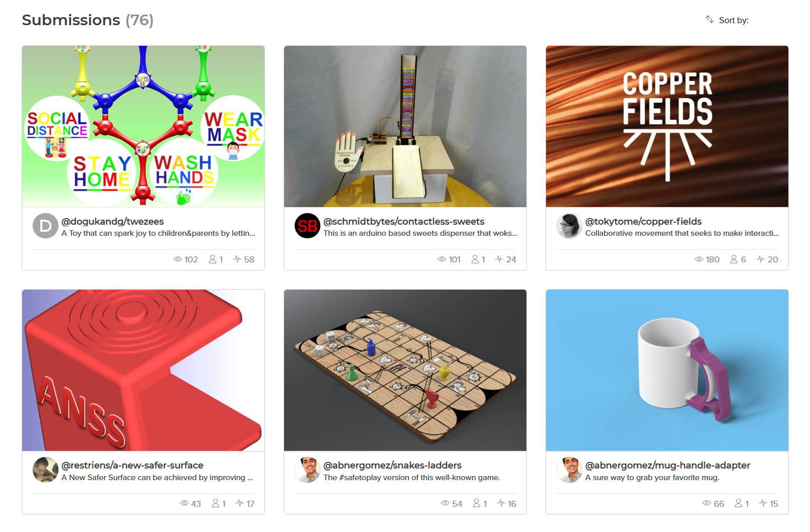Open the @tokytome/copper-fields project link
The height and width of the screenshot is (532, 810).
pos(643,221)
